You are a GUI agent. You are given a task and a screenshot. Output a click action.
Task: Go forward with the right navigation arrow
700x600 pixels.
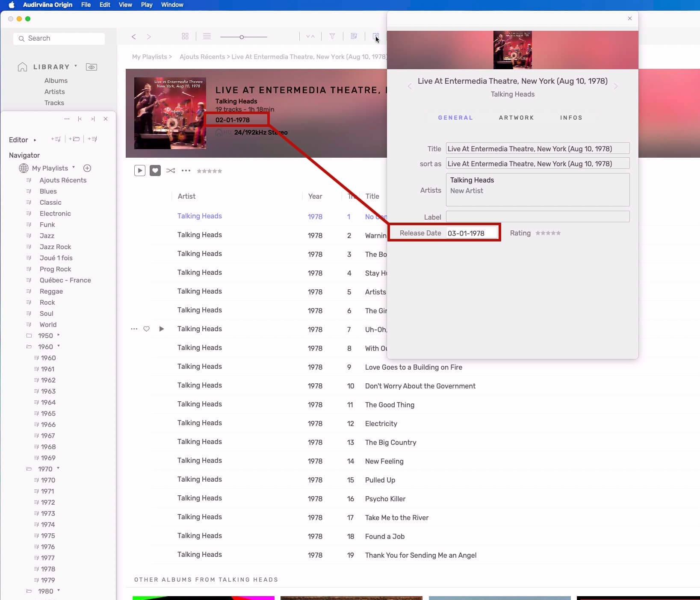coord(149,37)
